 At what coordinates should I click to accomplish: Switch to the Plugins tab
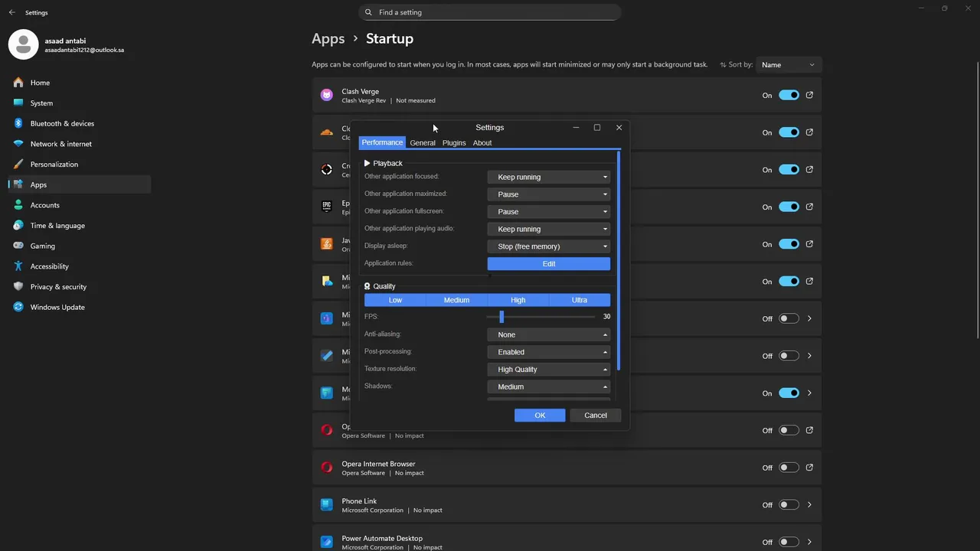(454, 143)
